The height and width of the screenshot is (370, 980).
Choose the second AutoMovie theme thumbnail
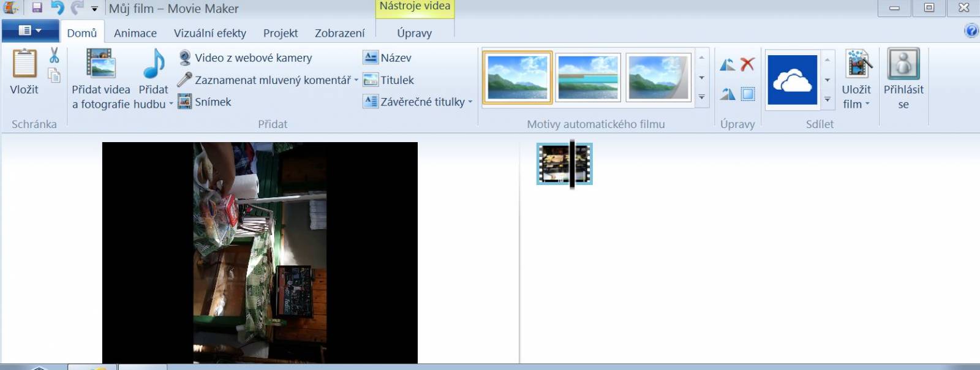(x=588, y=77)
